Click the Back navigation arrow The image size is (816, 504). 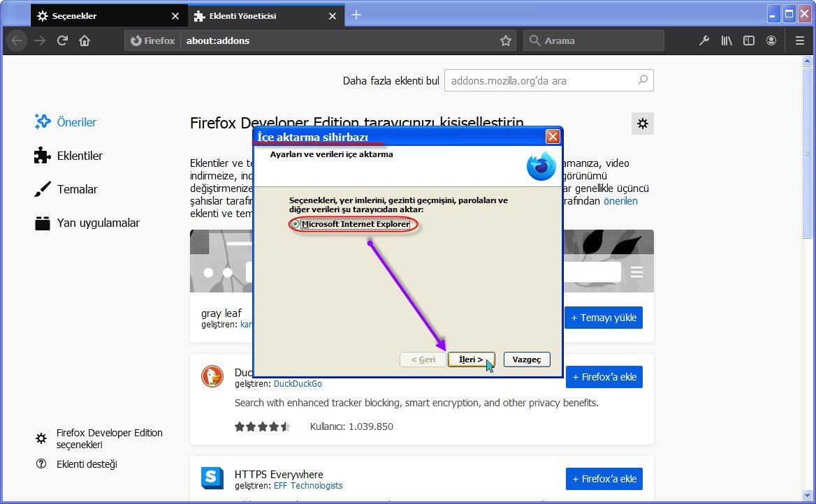pos(17,40)
